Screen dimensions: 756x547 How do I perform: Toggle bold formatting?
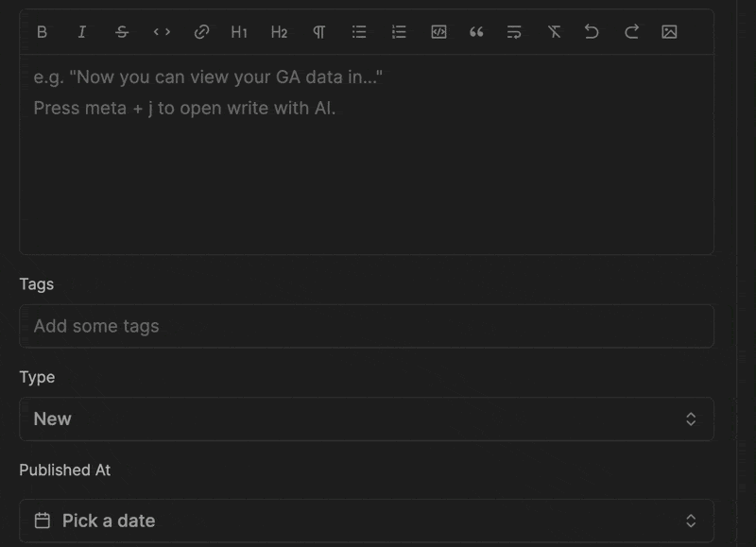tap(42, 32)
